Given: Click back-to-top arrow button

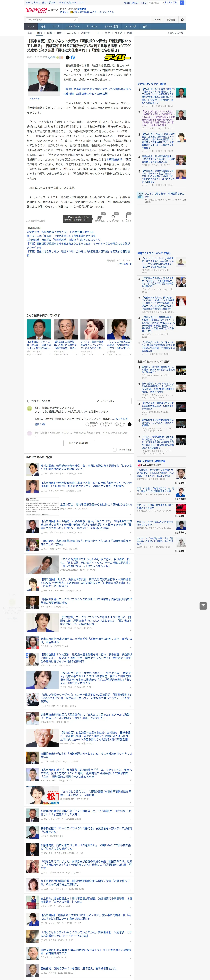Looking at the screenshot, I should (x=203, y=606).
